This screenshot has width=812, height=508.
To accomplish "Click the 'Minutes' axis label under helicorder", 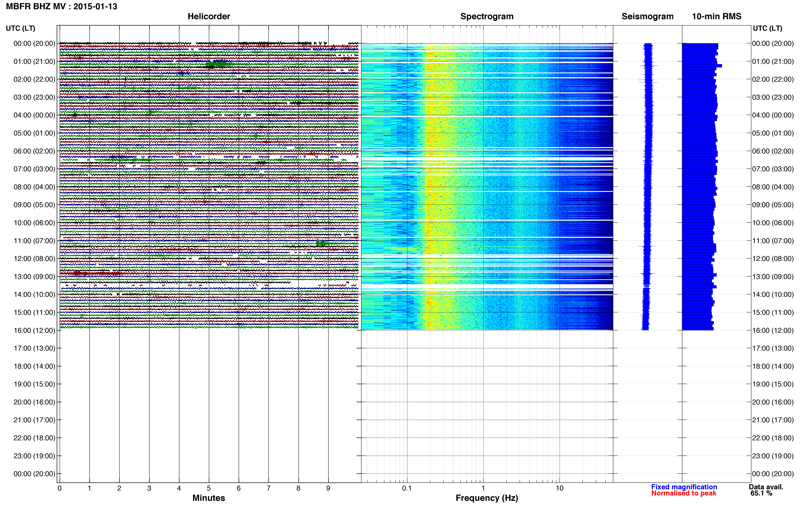I will click(209, 498).
